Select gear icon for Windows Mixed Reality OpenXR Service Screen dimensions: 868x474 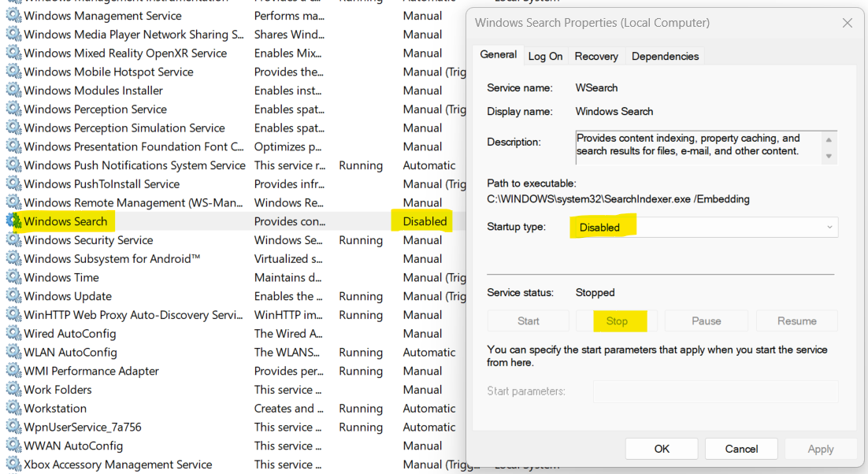[14, 53]
